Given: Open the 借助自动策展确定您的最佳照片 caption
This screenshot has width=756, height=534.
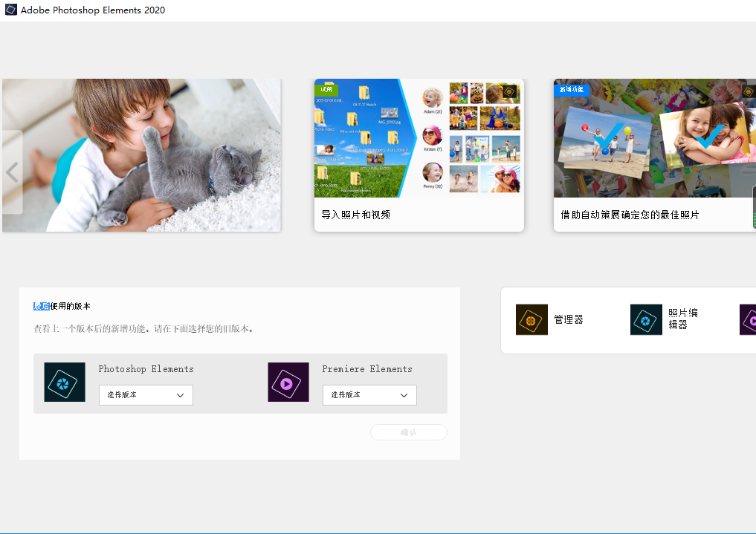Looking at the screenshot, I should pyautogui.click(x=630, y=215).
